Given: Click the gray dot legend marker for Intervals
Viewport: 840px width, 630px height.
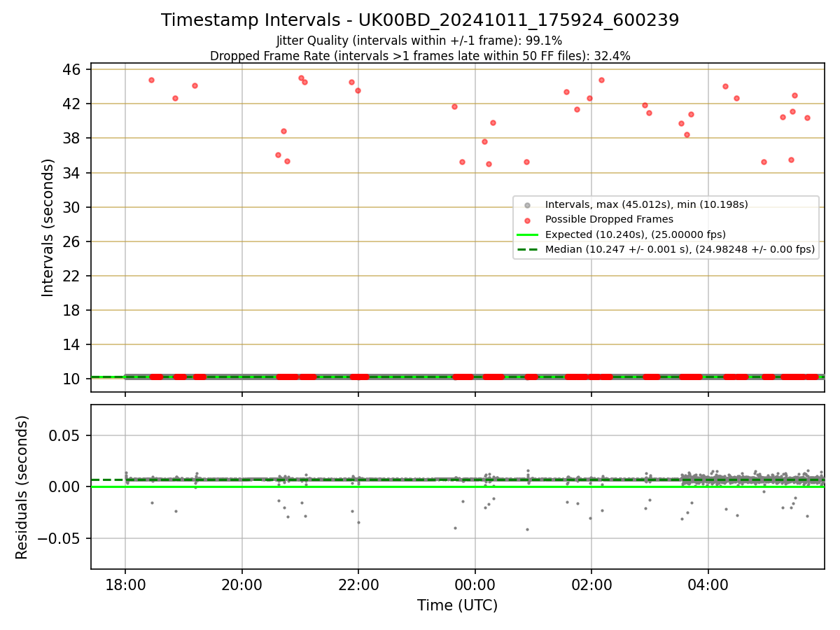Looking at the screenshot, I should point(528,205).
